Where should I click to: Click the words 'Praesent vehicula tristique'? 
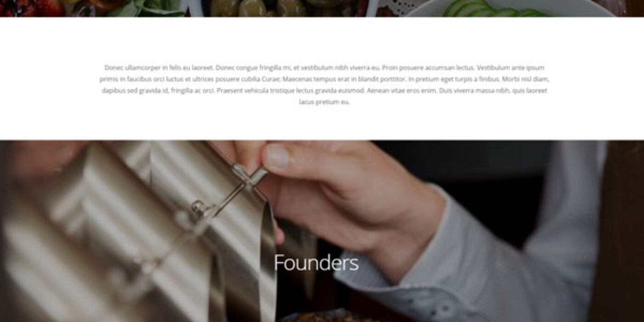[255, 91]
